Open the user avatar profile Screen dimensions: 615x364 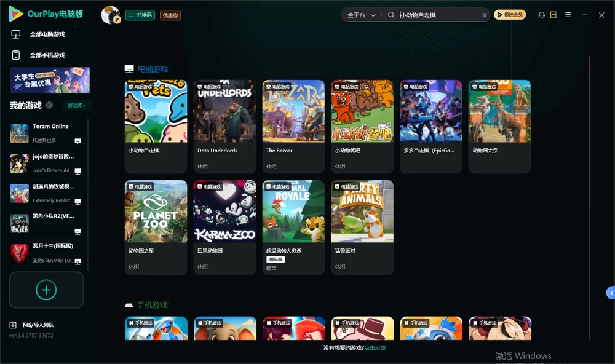click(111, 15)
